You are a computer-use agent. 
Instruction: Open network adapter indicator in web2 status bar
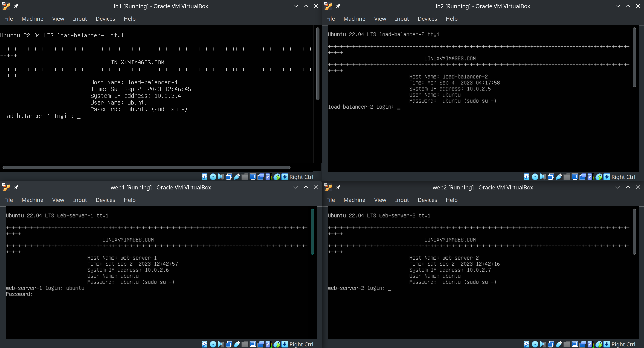click(551, 344)
